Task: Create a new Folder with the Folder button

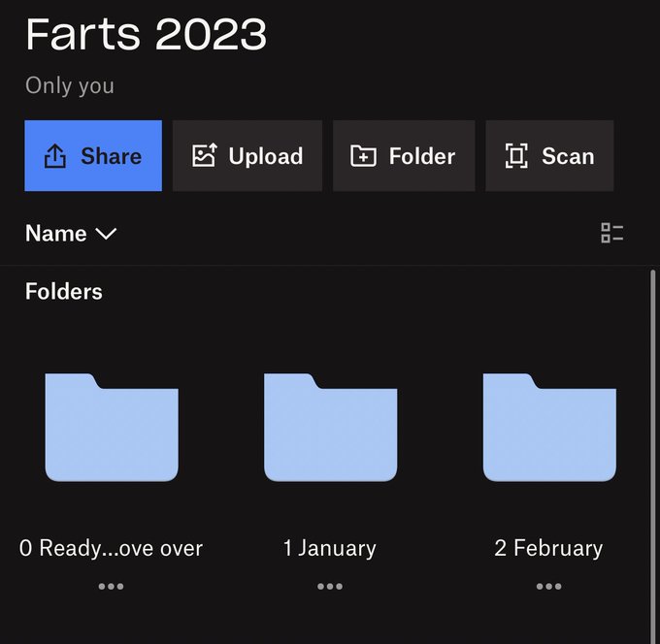Action: pos(404,155)
